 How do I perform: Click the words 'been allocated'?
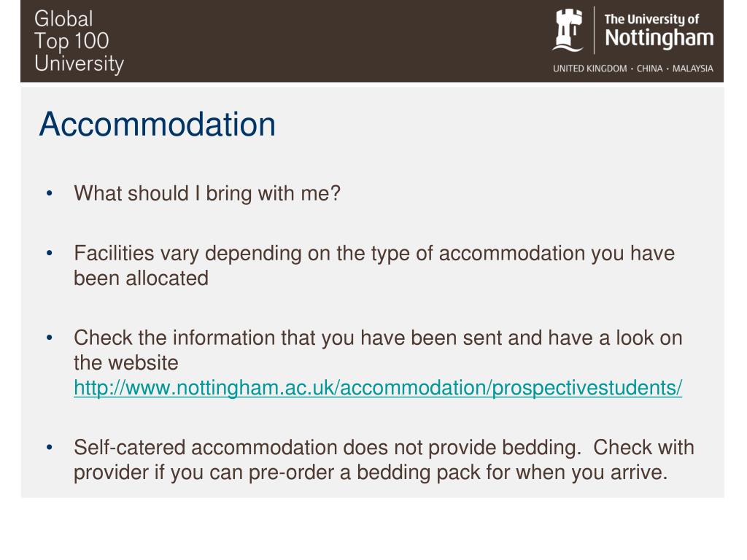(141, 279)
